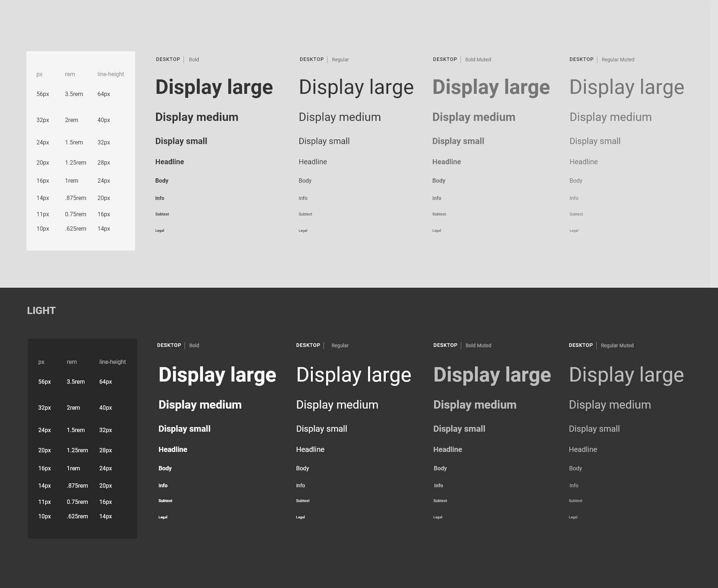Click the 'line-height' column header in the dark table
The image size is (718, 588).
click(x=112, y=362)
